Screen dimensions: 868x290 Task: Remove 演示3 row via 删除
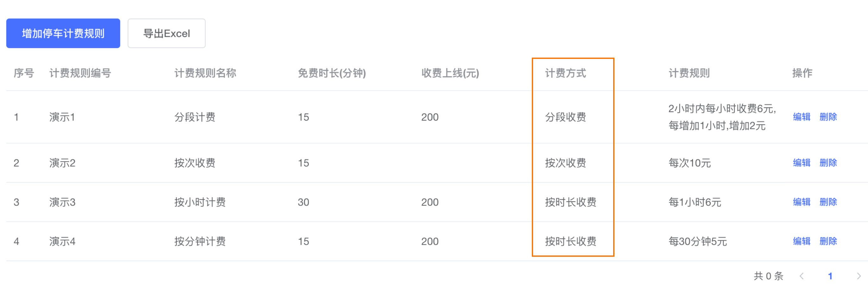pos(828,202)
